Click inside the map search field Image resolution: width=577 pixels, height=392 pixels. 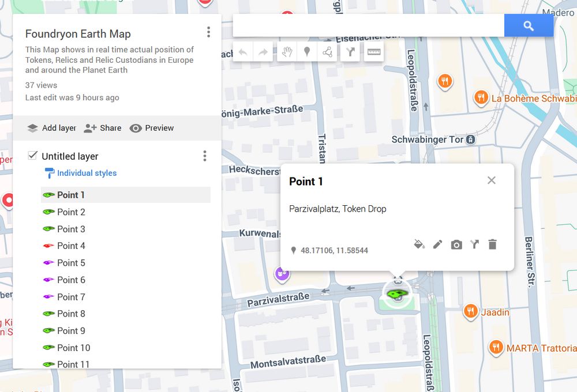coord(368,25)
